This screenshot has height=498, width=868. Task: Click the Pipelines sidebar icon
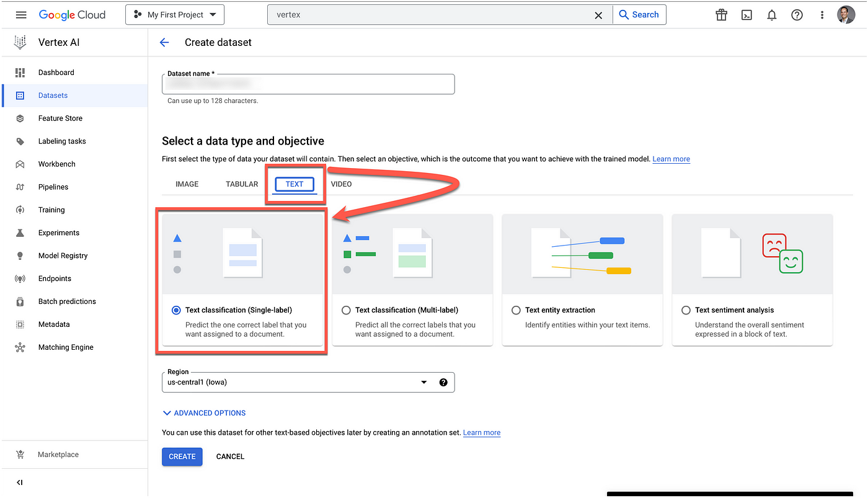pyautogui.click(x=20, y=187)
